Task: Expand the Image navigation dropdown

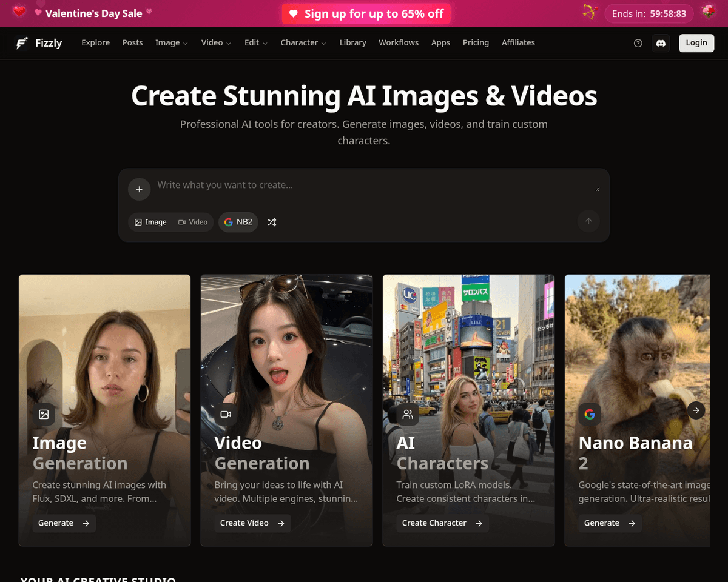Action: pyautogui.click(x=172, y=43)
